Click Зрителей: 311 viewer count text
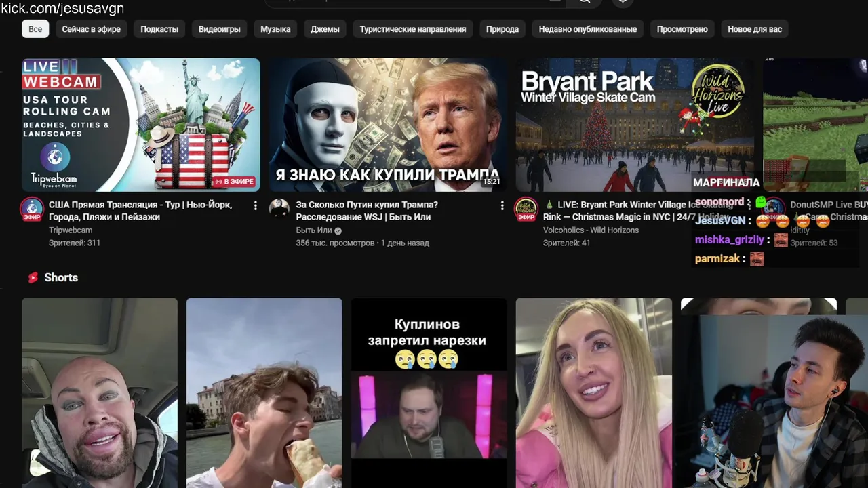Screen dimensions: 868x488 pyautogui.click(x=75, y=243)
